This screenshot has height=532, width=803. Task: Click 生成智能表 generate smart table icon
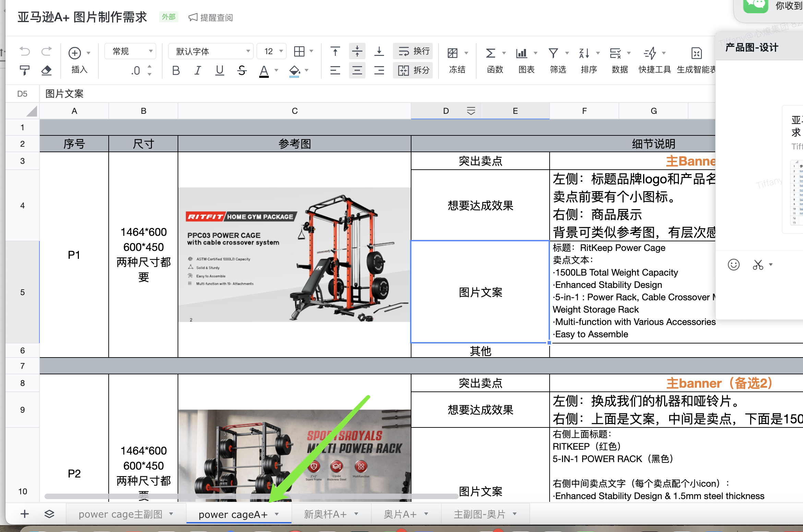pos(696,53)
